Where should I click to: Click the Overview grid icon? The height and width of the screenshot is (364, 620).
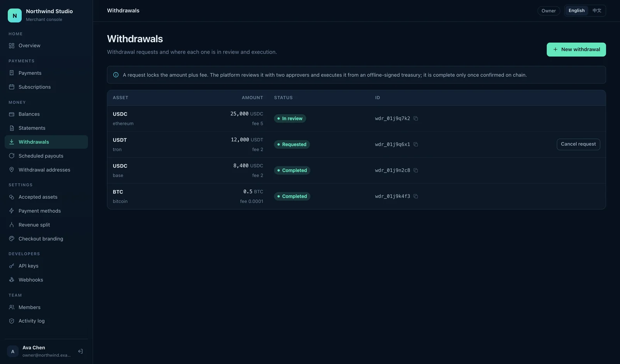click(x=12, y=46)
